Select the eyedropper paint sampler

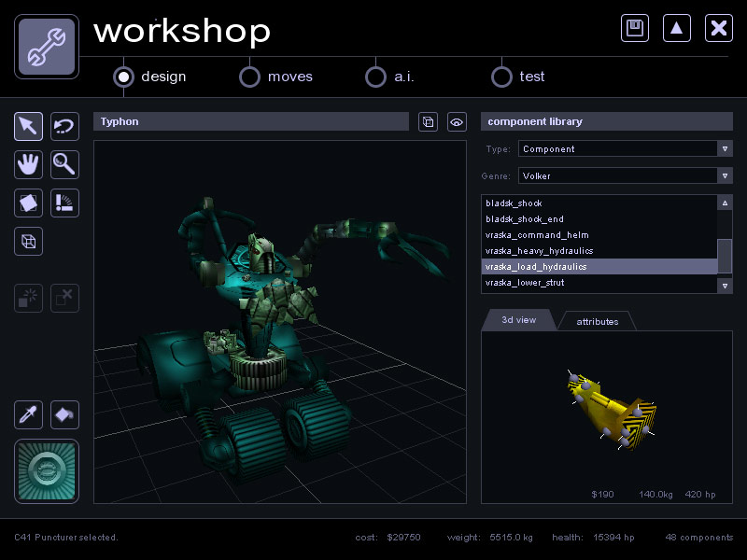point(28,415)
